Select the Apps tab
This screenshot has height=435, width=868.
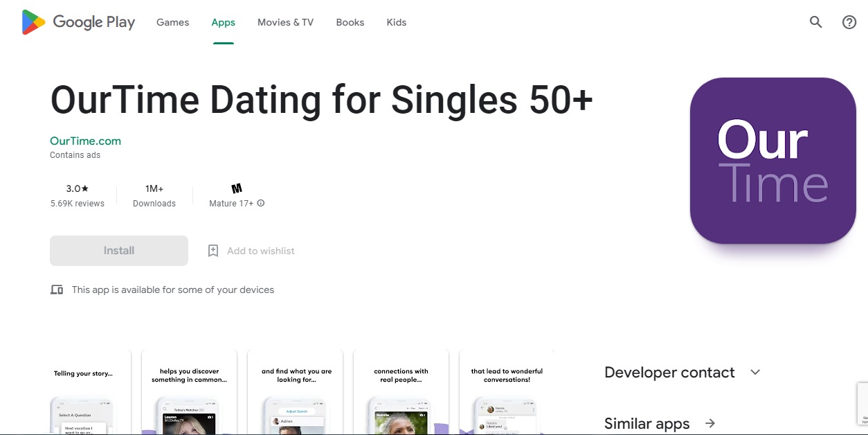click(x=223, y=22)
